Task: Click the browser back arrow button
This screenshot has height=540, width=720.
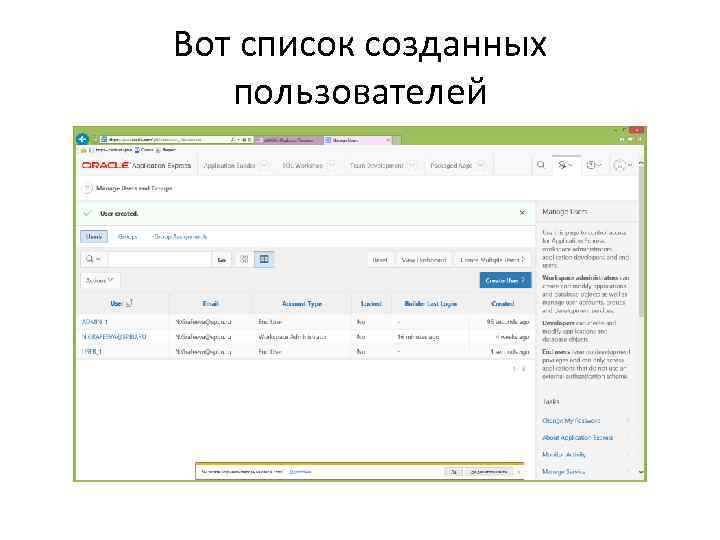Action: point(83,139)
